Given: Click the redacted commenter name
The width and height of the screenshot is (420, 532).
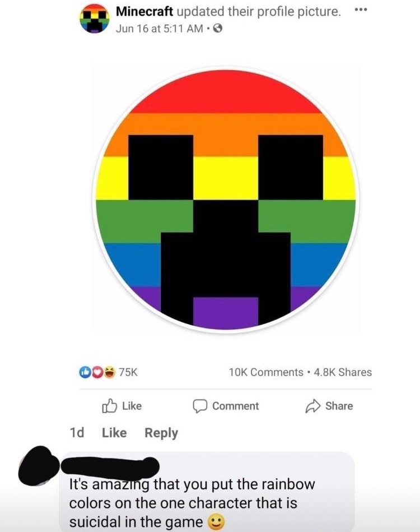Looking at the screenshot, I should click(x=110, y=466).
